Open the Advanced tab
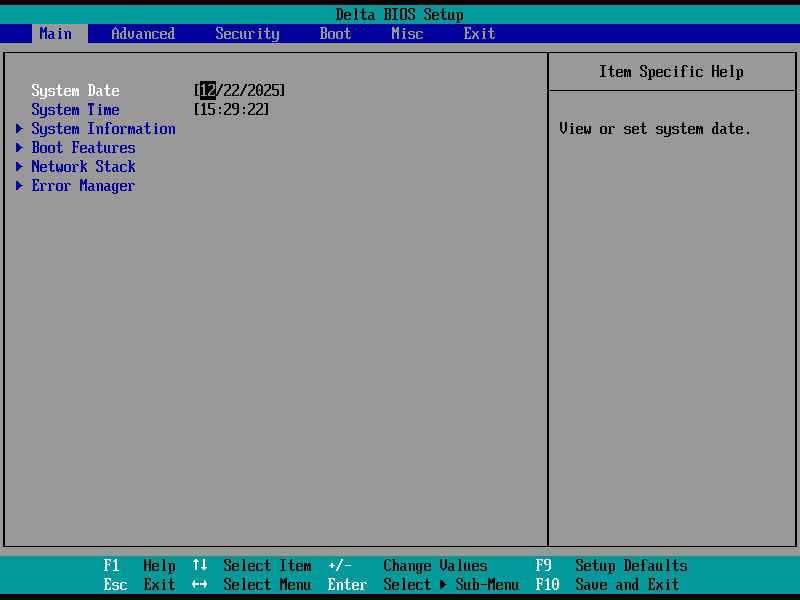Screen dimensions: 800x600 (x=143, y=34)
